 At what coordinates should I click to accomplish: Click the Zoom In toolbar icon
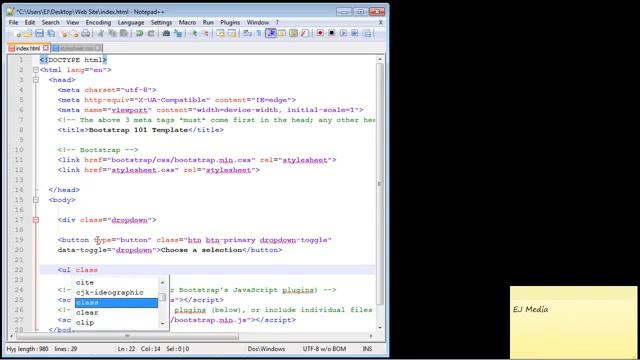pyautogui.click(x=195, y=33)
